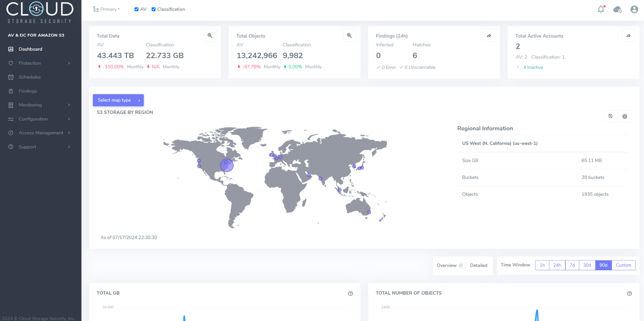Click the -97.78% monthly change text
644x321 pixels.
click(x=251, y=67)
